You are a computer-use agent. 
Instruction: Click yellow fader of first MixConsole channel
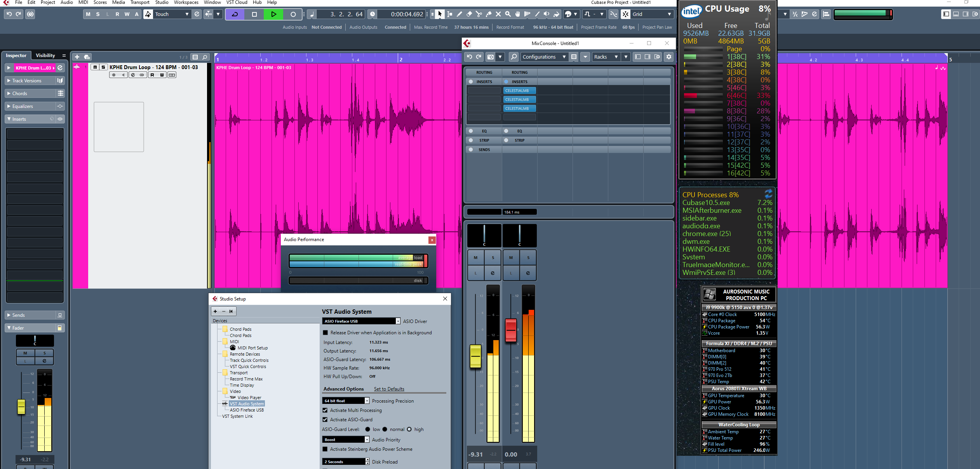tap(475, 356)
